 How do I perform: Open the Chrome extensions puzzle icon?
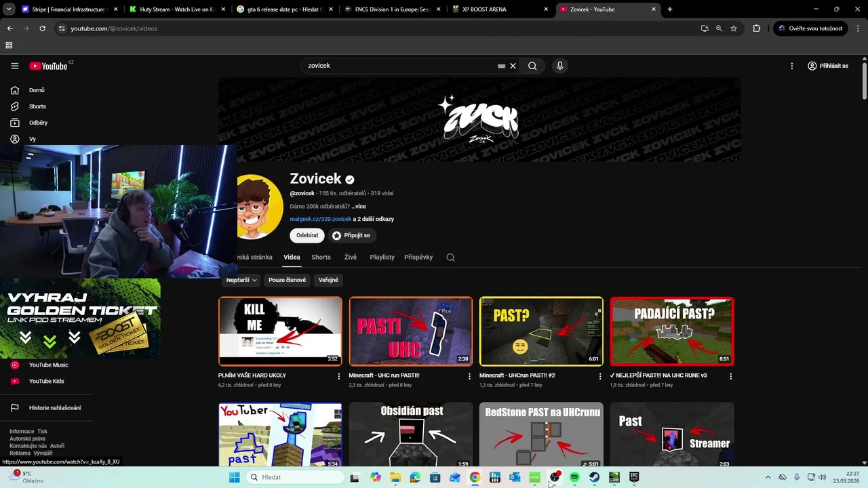(x=757, y=28)
